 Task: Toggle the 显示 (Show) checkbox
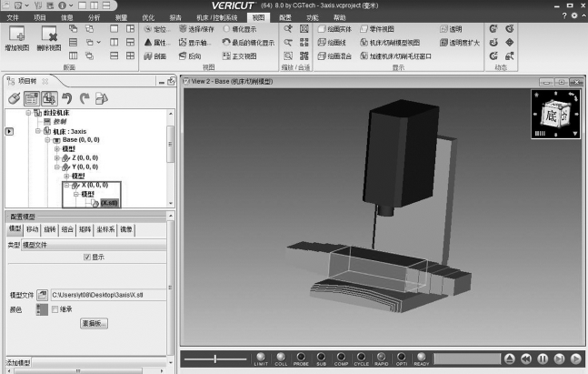pos(87,258)
